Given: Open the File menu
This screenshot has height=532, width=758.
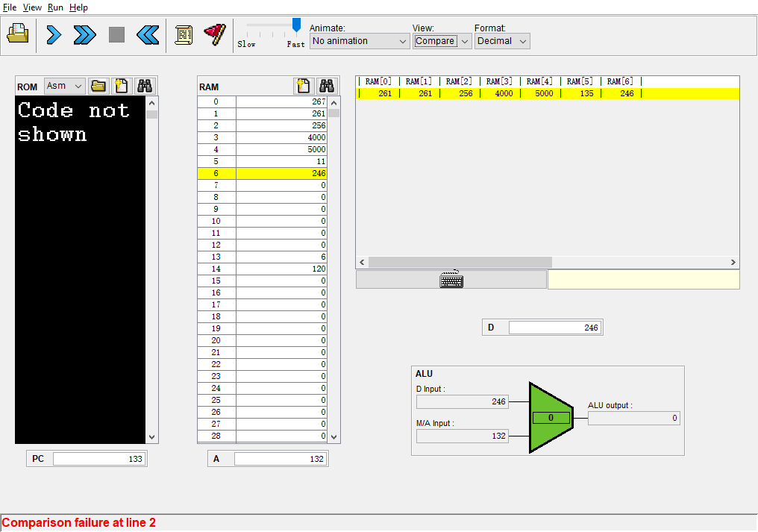Looking at the screenshot, I should pyautogui.click(x=10, y=7).
